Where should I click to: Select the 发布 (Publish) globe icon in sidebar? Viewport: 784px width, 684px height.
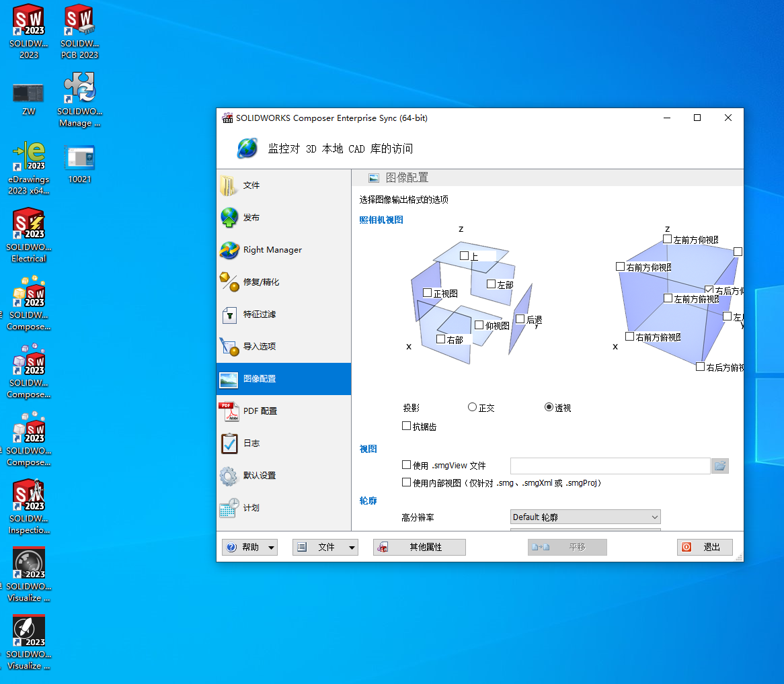[x=230, y=218]
